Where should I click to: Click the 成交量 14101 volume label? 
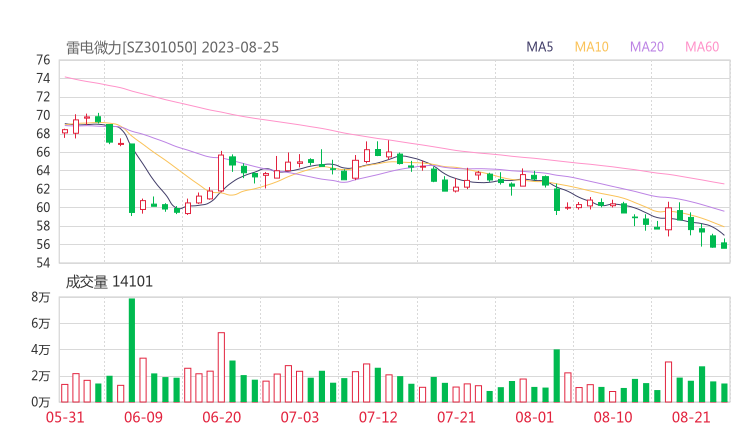pyautogui.click(x=109, y=282)
